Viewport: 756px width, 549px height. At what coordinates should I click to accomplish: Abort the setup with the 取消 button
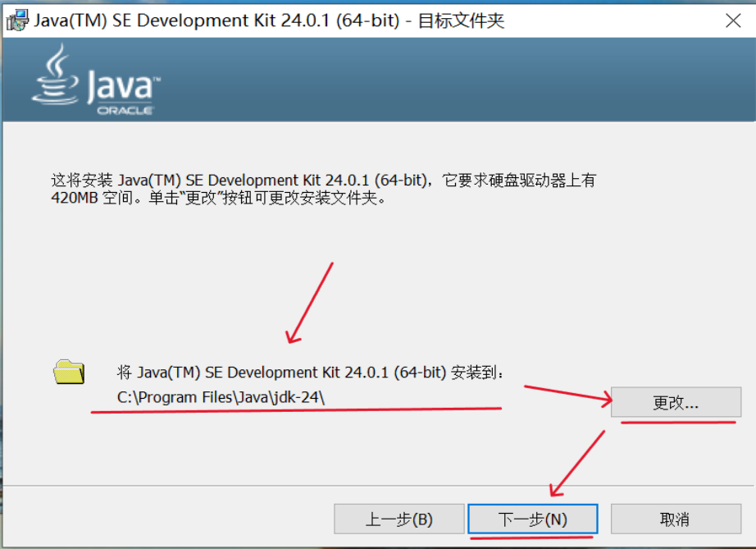coord(676,519)
